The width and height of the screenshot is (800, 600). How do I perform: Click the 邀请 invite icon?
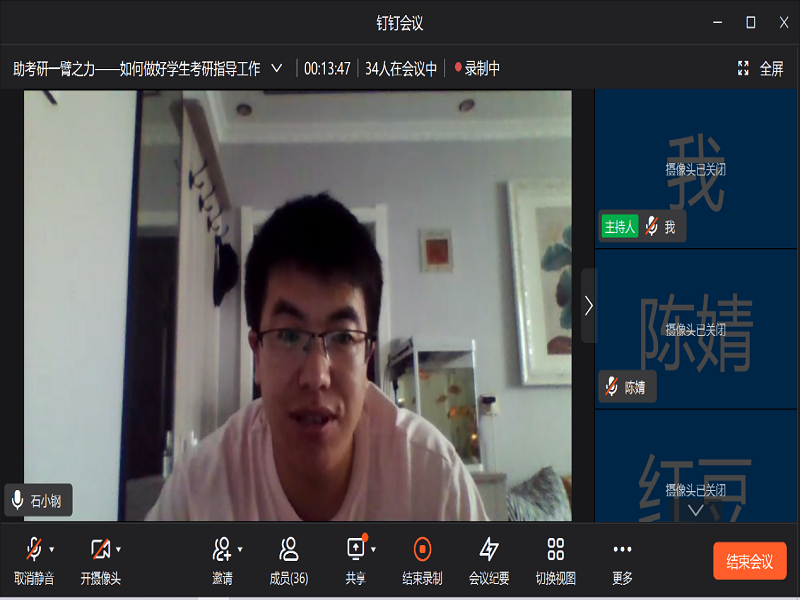222,549
